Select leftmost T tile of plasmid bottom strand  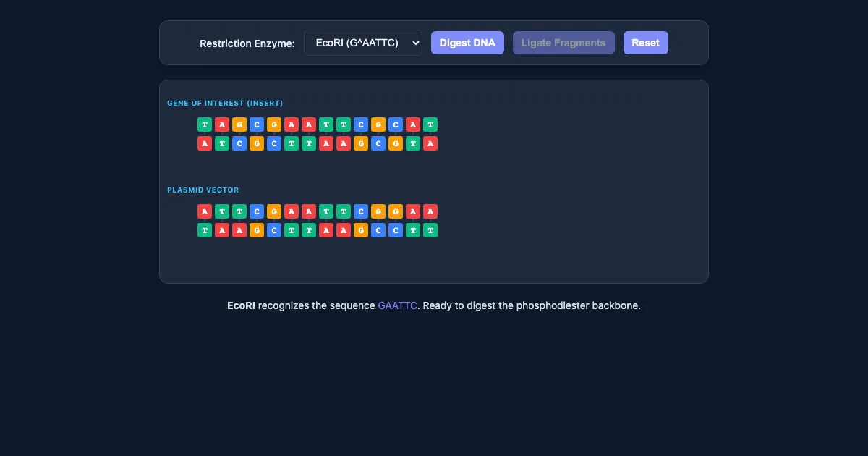pos(205,230)
